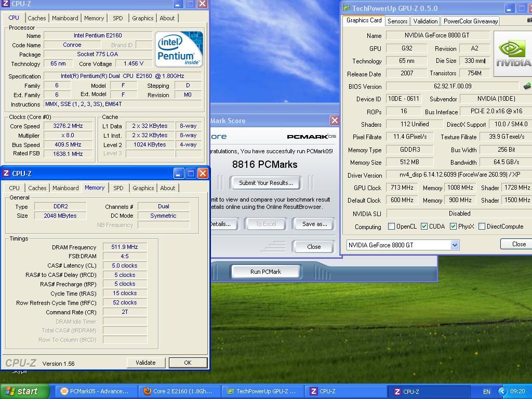Viewport: 532px width, 399px height.
Task: Switch to Sensors tab in GPU-Z
Action: coord(397,21)
